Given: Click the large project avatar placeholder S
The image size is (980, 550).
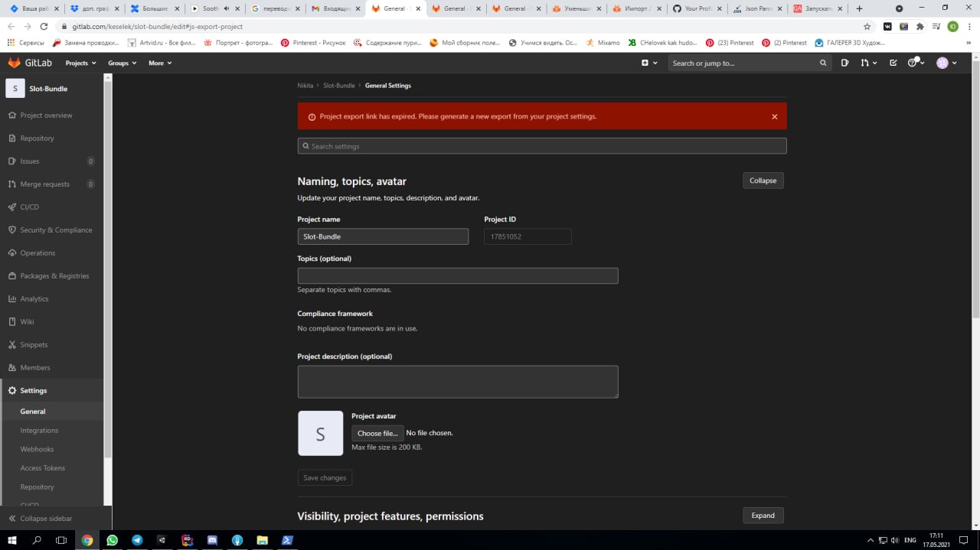Looking at the screenshot, I should 321,434.
